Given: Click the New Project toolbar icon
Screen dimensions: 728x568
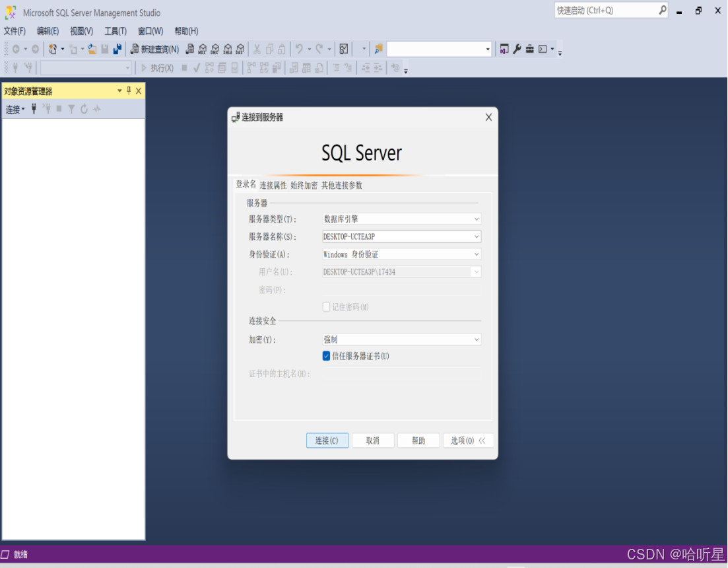Looking at the screenshot, I should click(52, 50).
